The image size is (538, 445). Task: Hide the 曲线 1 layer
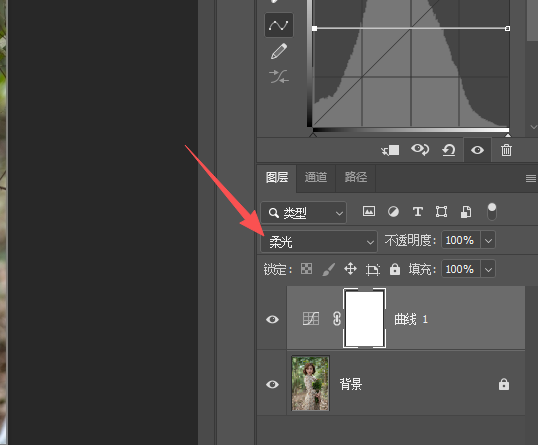point(272,319)
